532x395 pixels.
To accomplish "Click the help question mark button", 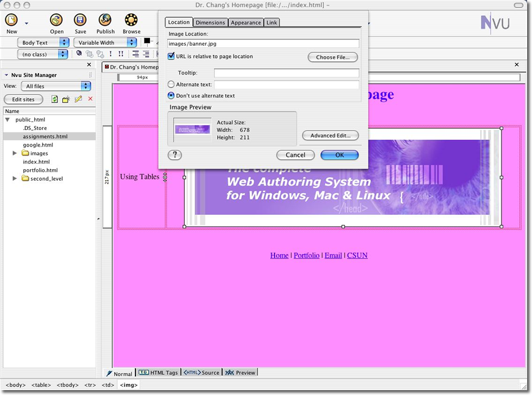I will coord(174,155).
